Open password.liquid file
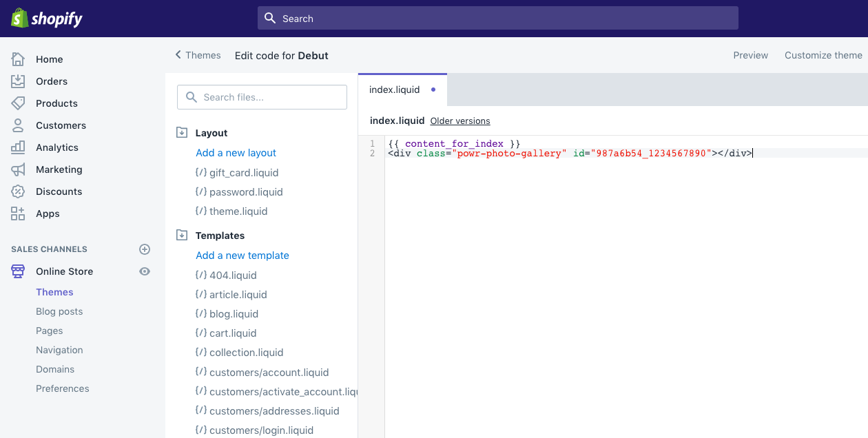This screenshot has width=868, height=438. (246, 191)
